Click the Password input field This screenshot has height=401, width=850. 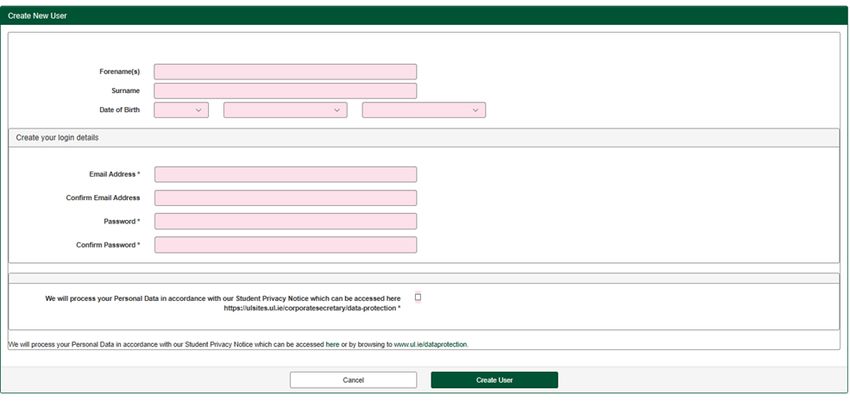point(286,221)
